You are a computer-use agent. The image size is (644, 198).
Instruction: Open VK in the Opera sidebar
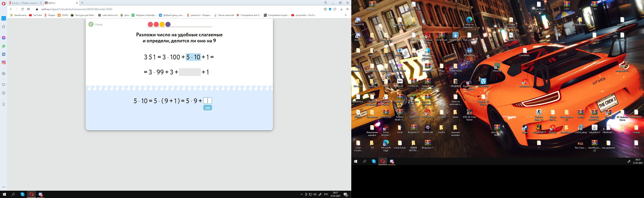pos(4,54)
